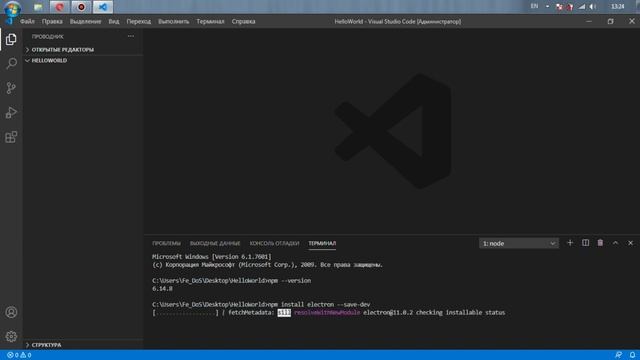The image size is (640, 360).
Task: Click the VS Code taskbar button
Action: 102,7
